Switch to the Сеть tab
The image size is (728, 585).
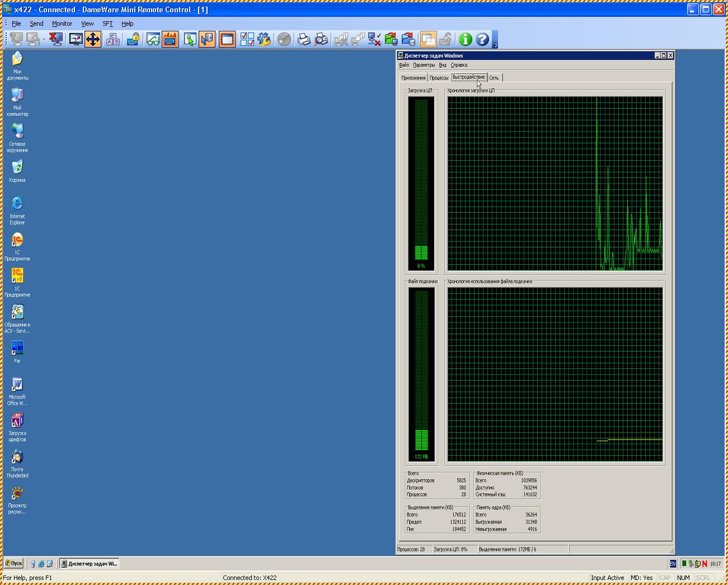tap(494, 78)
